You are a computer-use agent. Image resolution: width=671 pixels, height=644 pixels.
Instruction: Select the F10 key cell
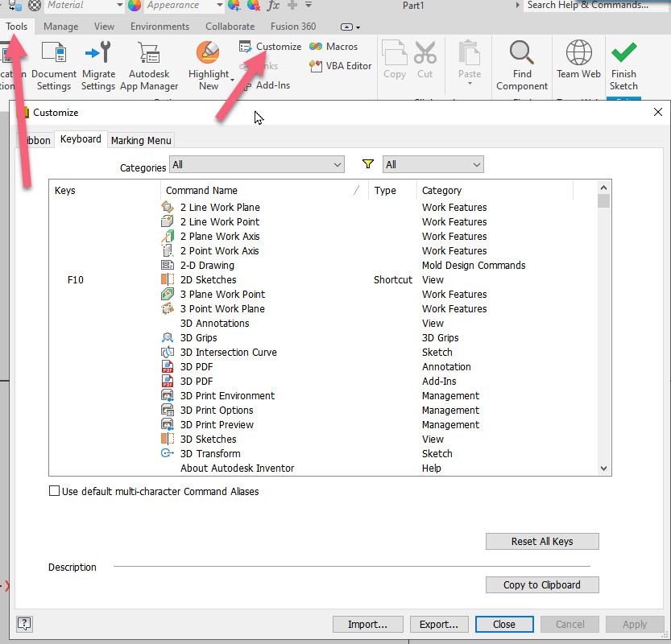click(x=76, y=279)
